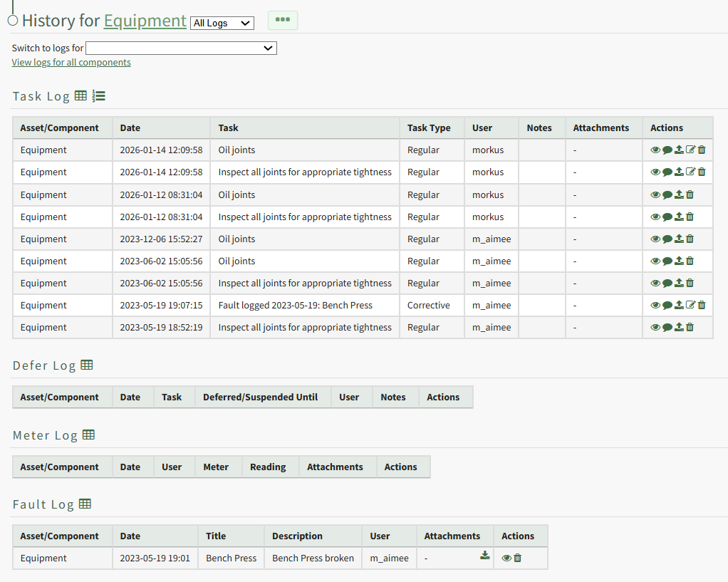Open table view icon beside Task Log
This screenshot has height=582, width=728.
coord(80,95)
